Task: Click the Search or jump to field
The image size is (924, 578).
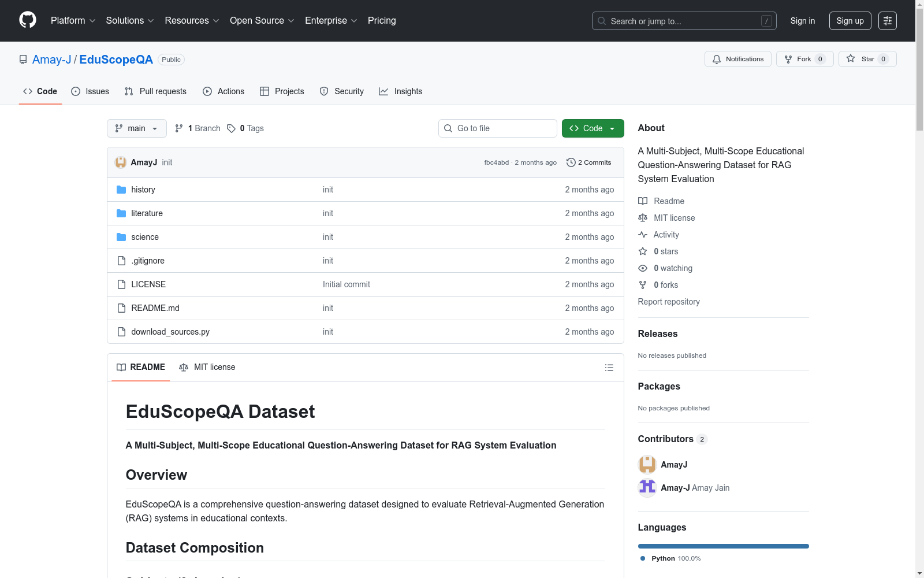Action: tap(684, 21)
